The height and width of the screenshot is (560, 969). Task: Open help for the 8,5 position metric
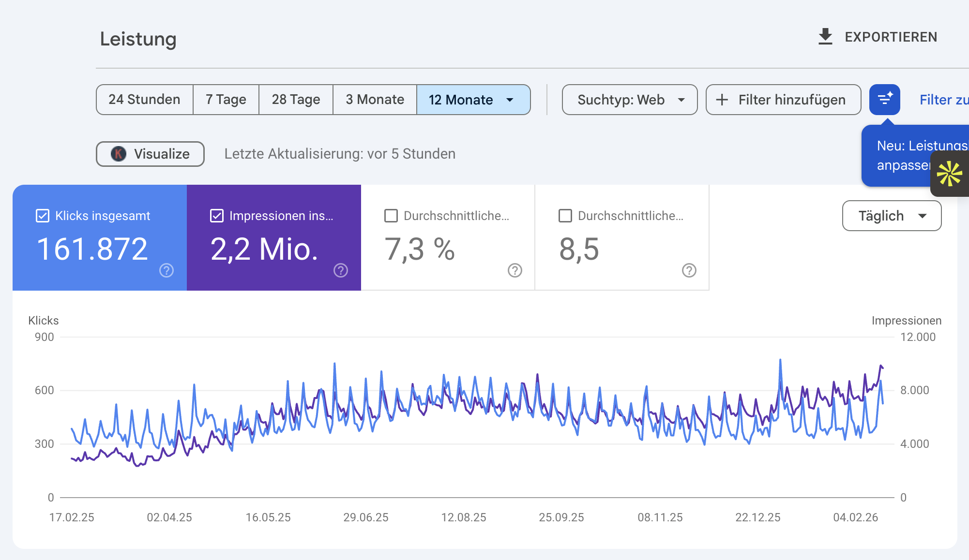pos(689,271)
